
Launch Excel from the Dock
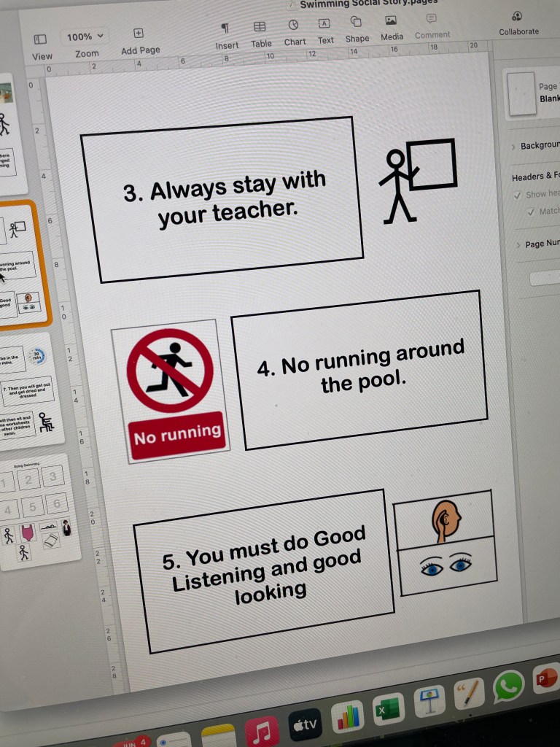point(389,709)
